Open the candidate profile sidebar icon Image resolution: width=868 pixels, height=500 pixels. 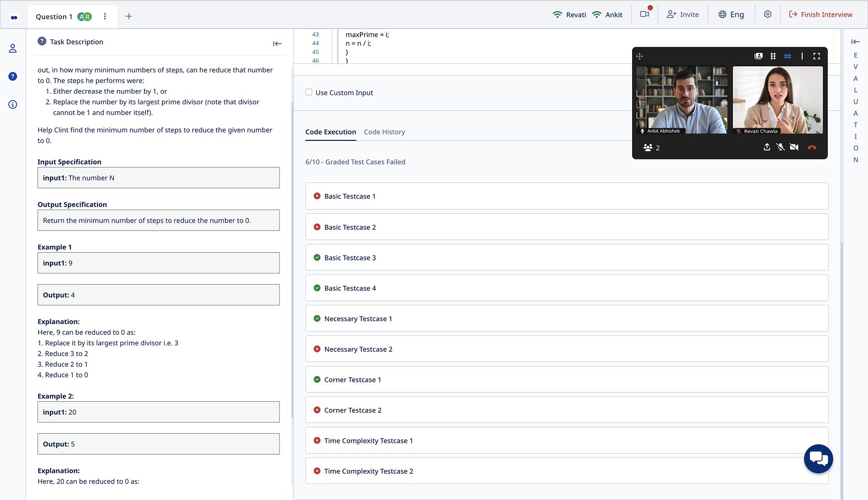click(x=13, y=48)
